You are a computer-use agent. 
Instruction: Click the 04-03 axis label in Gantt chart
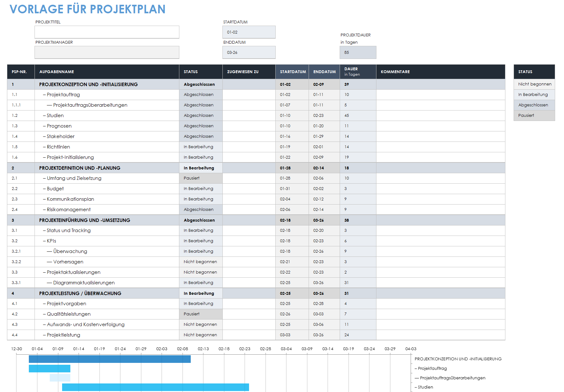tap(411, 349)
